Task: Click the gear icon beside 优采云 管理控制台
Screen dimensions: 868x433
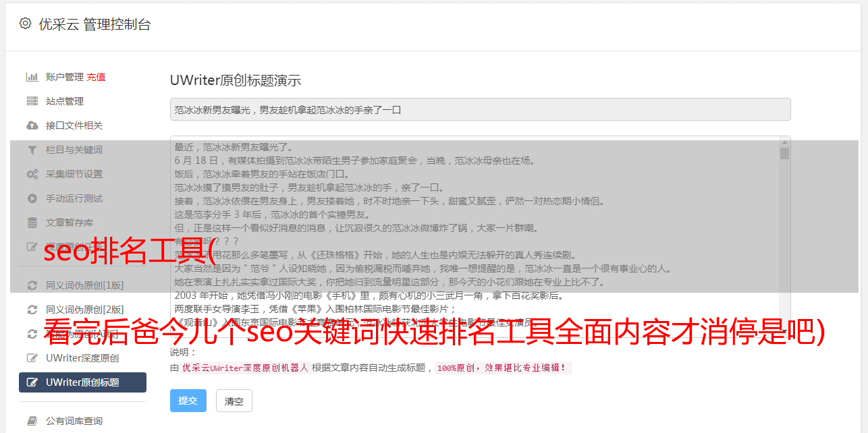Action: 25,24
